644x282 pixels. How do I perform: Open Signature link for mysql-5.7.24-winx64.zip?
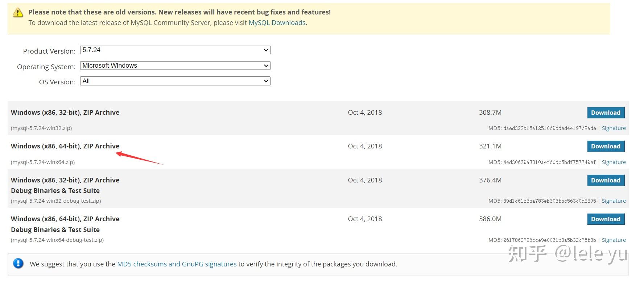[614, 162]
